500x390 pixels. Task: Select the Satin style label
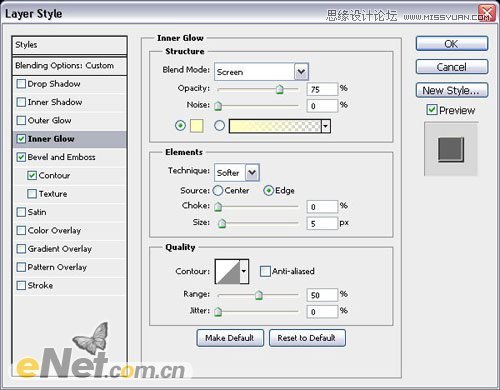(x=37, y=212)
